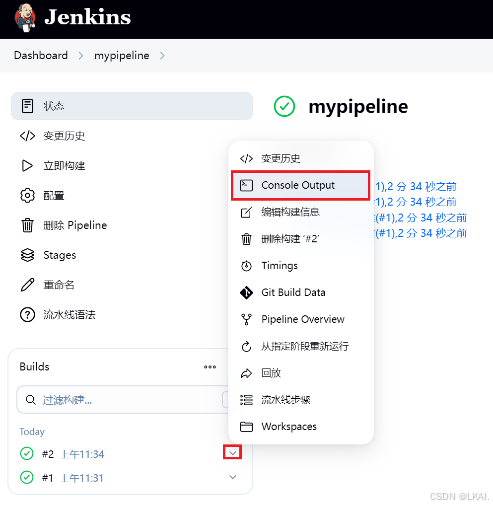
Task: Click the question mark syntax icon
Action: 27,315
